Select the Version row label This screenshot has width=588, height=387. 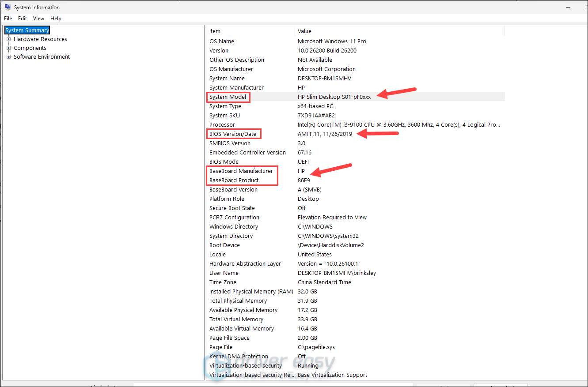pyautogui.click(x=219, y=50)
